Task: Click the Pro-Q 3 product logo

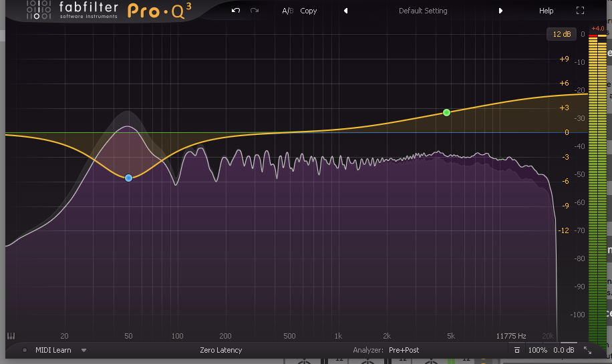Action: (x=159, y=11)
